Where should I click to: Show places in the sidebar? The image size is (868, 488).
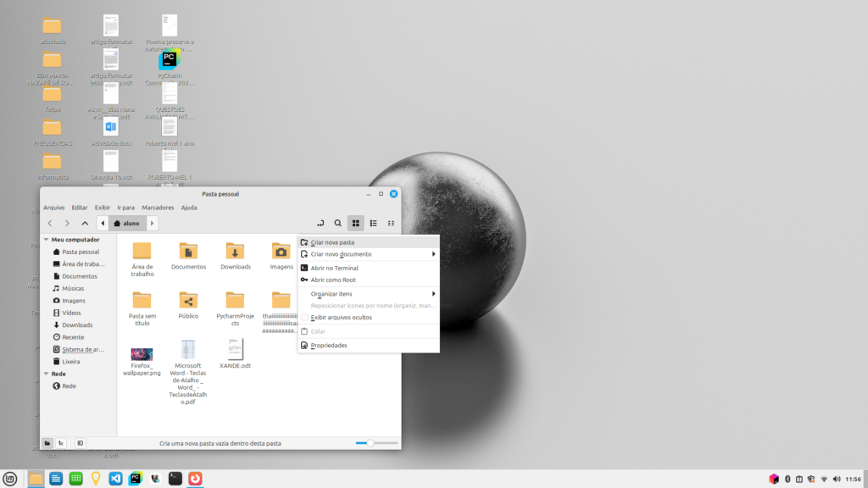(x=47, y=443)
